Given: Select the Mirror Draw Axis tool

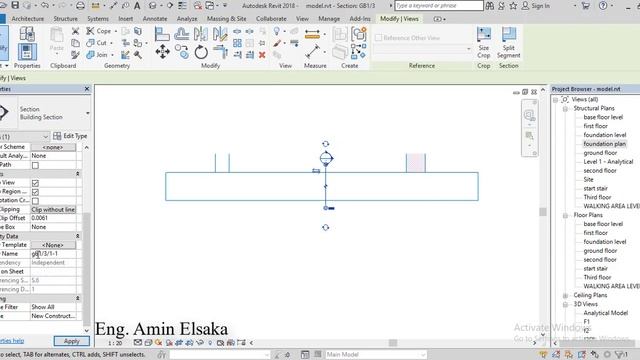Looking at the screenshot, I should click(x=220, y=34).
